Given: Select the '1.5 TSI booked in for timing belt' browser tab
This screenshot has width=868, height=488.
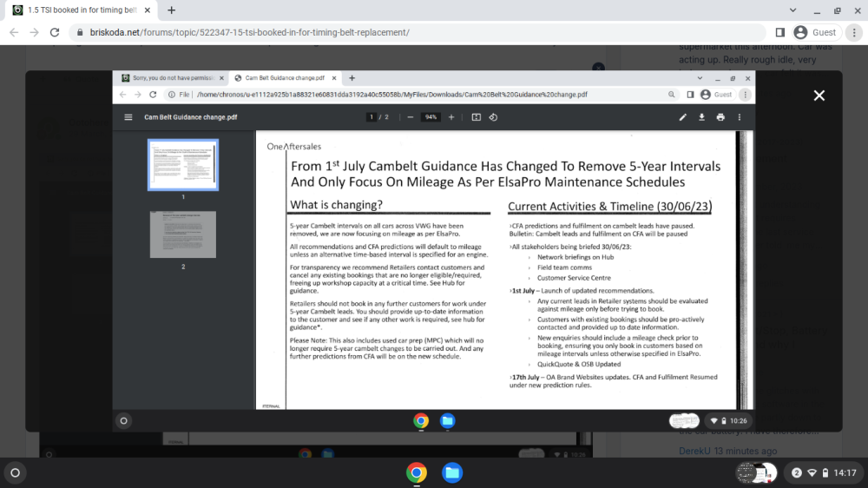Looking at the screenshot, I should [82, 10].
